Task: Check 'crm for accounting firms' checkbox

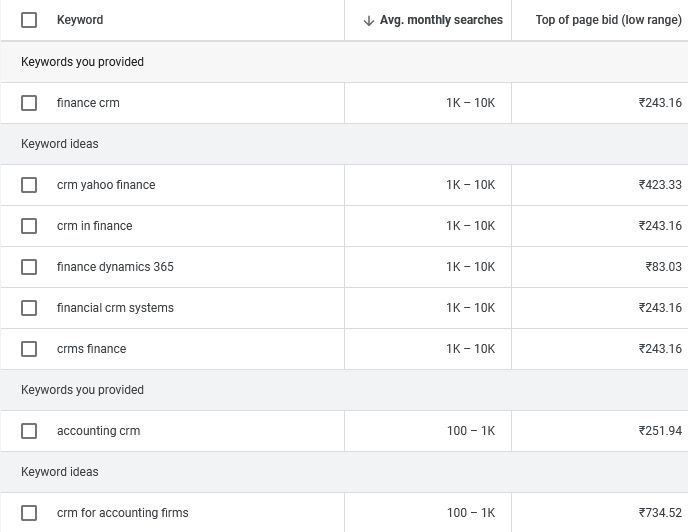Action: pyautogui.click(x=29, y=513)
